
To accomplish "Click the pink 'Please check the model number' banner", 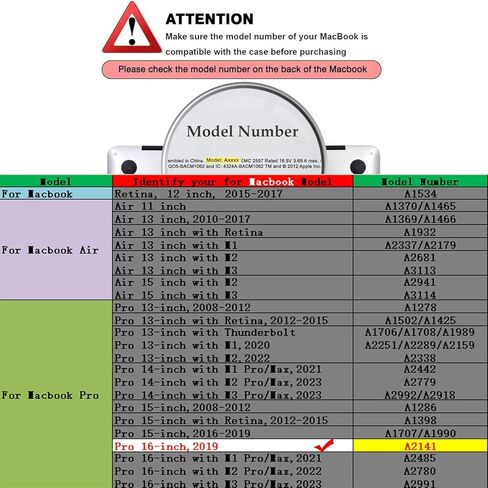I will point(242,69).
